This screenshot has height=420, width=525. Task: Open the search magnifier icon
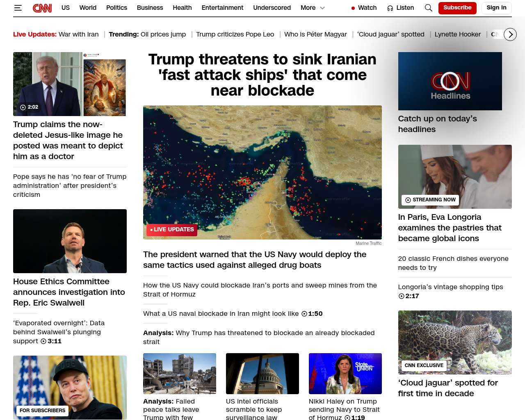coord(429,8)
